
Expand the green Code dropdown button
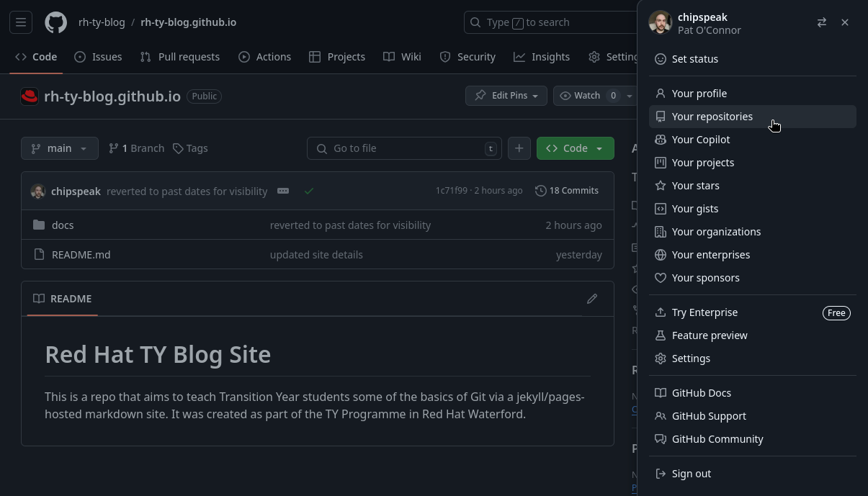point(575,148)
